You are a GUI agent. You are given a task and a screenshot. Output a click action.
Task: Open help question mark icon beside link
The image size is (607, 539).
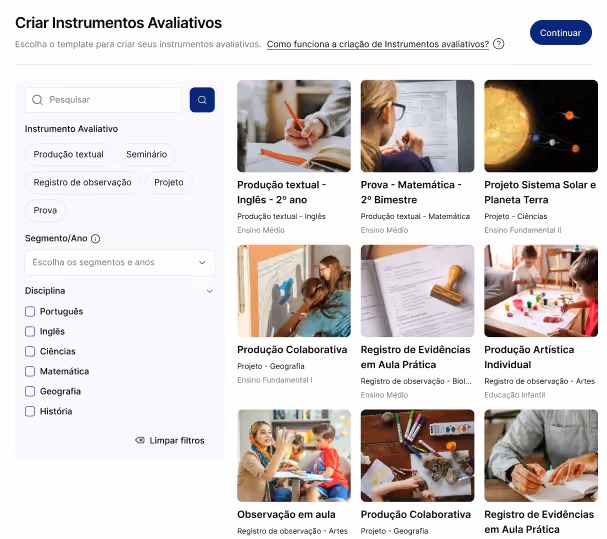click(x=499, y=44)
